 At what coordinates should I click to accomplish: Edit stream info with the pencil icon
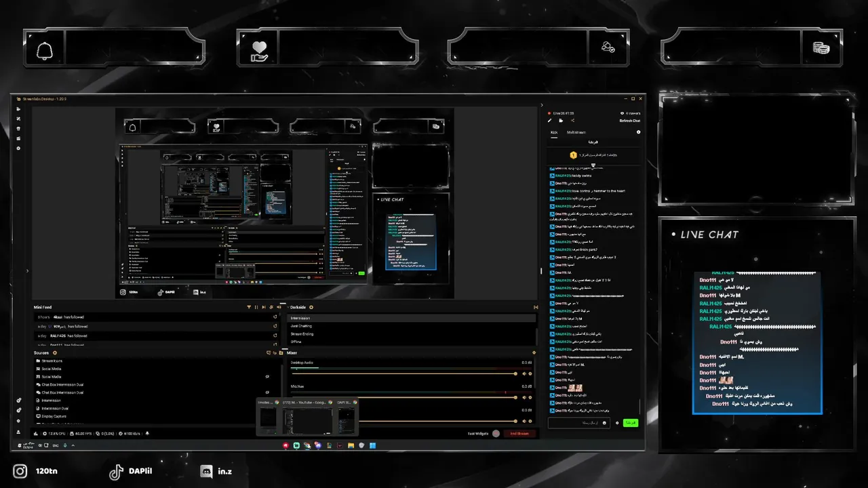click(x=549, y=121)
